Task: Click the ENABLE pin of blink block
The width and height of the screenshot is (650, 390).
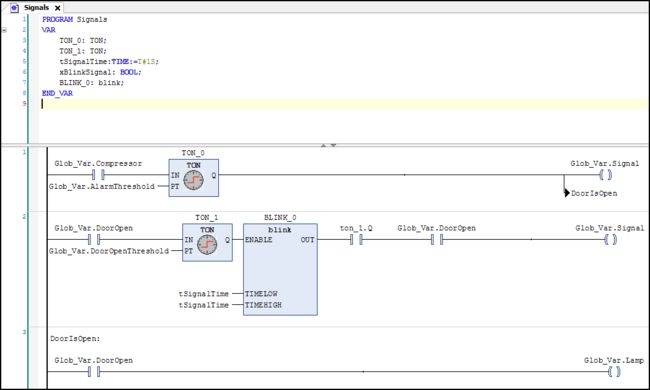Action: [x=258, y=240]
